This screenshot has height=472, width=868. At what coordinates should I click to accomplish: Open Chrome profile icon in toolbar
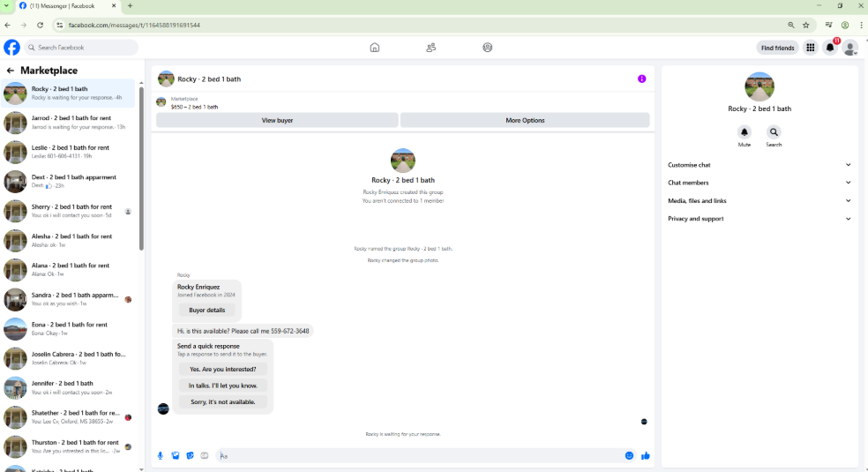tap(845, 25)
